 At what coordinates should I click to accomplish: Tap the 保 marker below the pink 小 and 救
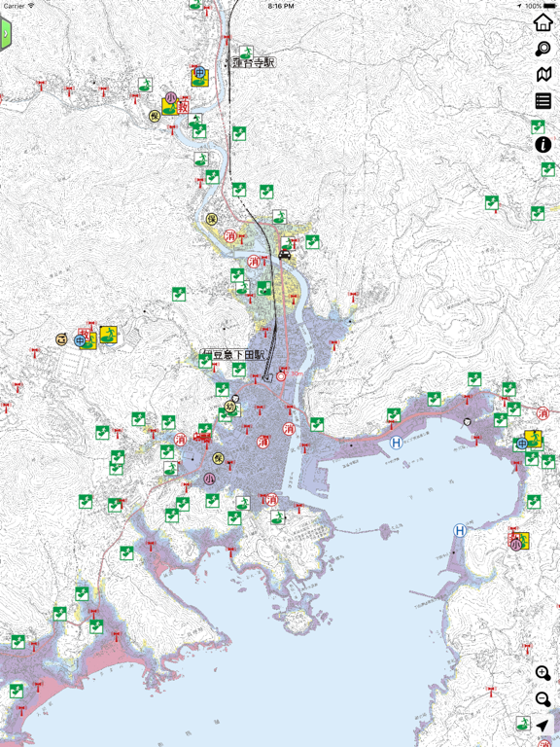point(155,116)
